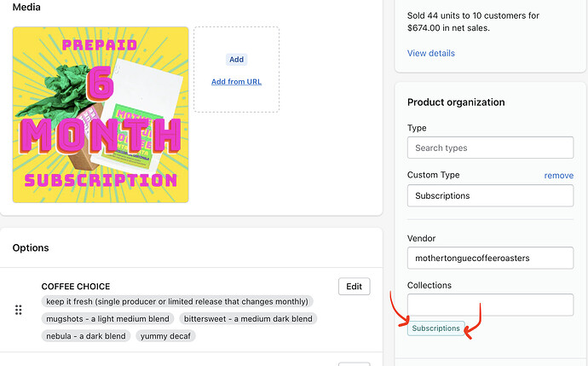Focus the Type search field

tap(490, 148)
